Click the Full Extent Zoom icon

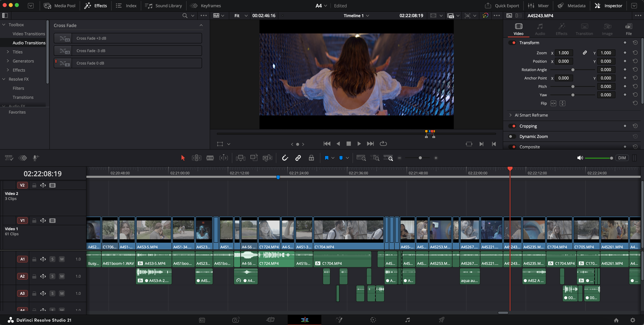pos(361,158)
